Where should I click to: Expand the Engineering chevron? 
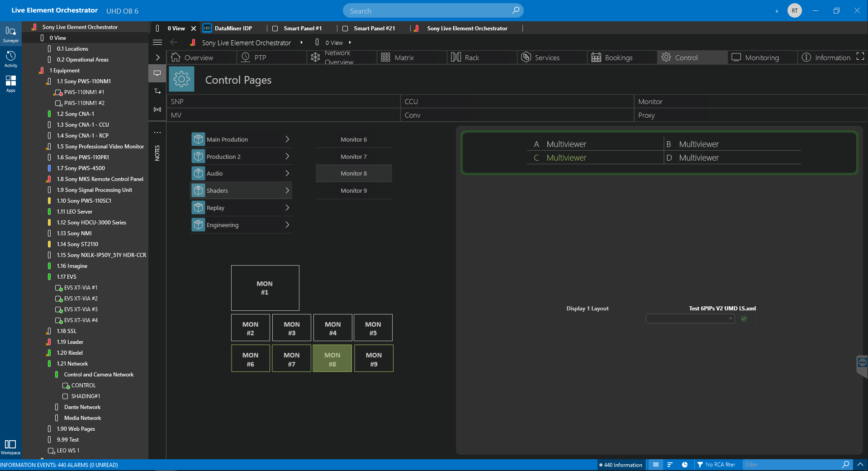coord(287,225)
